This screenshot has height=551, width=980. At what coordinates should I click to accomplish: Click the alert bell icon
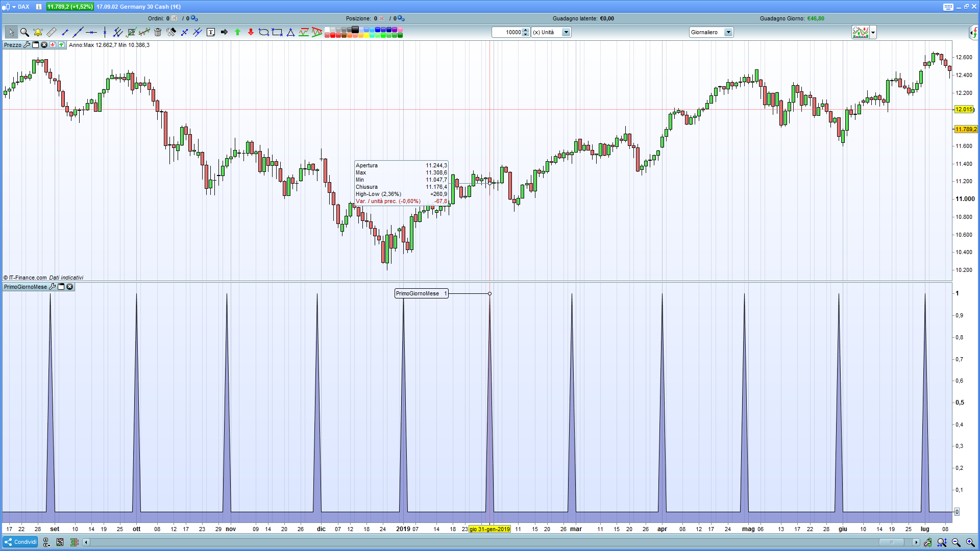pos(38,32)
